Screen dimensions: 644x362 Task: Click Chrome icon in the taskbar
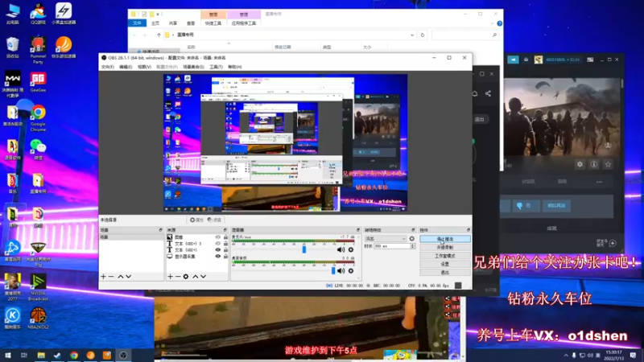tap(74, 356)
